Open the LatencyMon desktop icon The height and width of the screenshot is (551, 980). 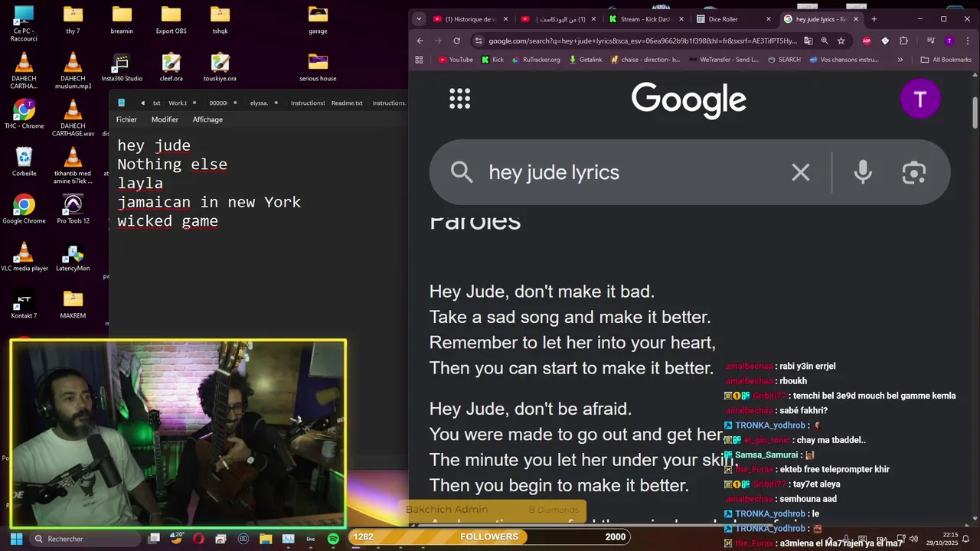[x=73, y=256]
